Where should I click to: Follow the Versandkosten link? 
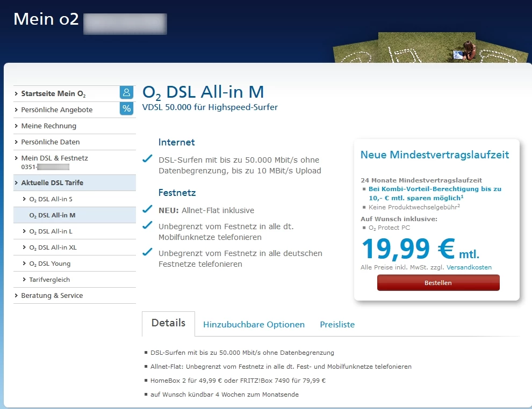[469, 267]
